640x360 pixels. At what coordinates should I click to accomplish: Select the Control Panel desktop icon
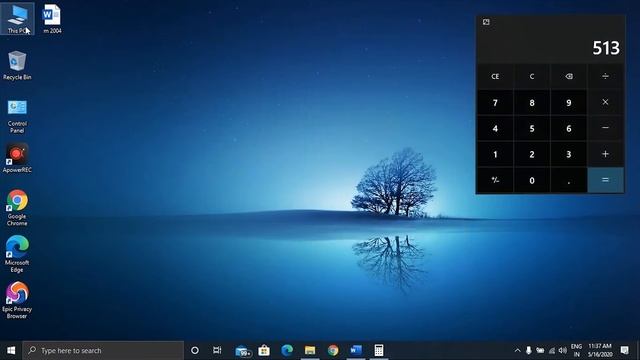coord(17,116)
